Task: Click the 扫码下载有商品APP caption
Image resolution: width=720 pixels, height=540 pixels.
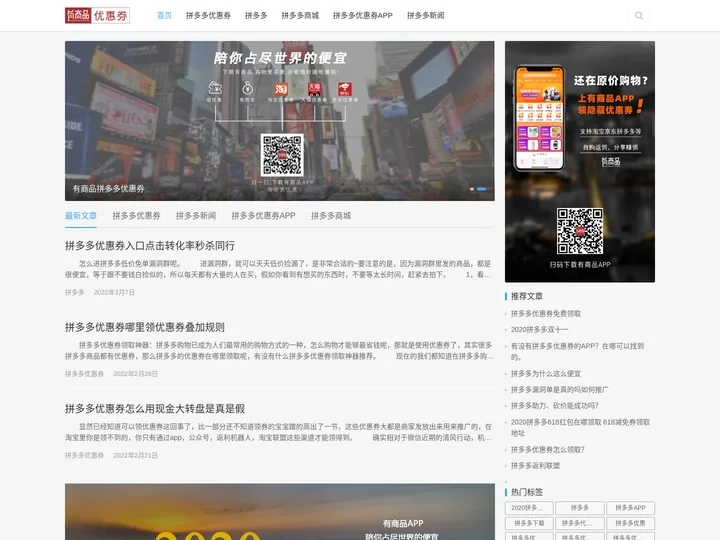Action: [579, 265]
